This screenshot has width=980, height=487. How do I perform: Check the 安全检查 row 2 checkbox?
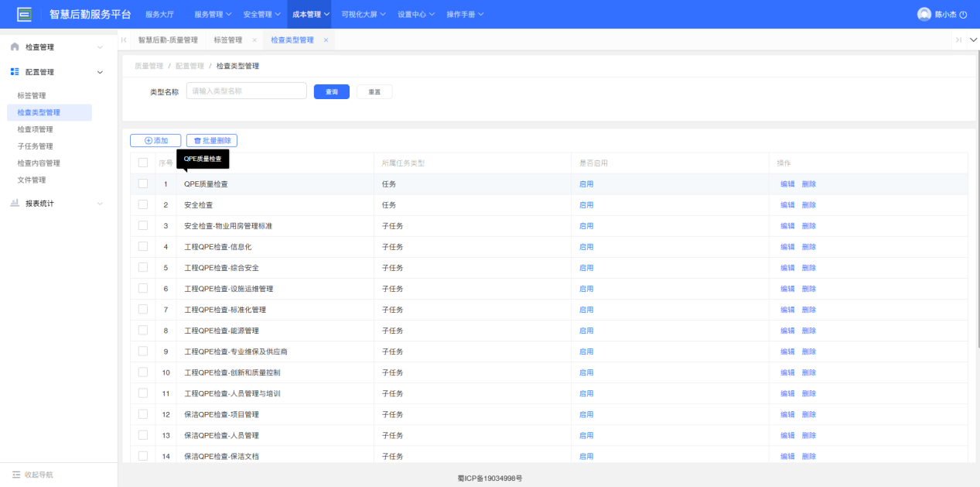point(143,204)
